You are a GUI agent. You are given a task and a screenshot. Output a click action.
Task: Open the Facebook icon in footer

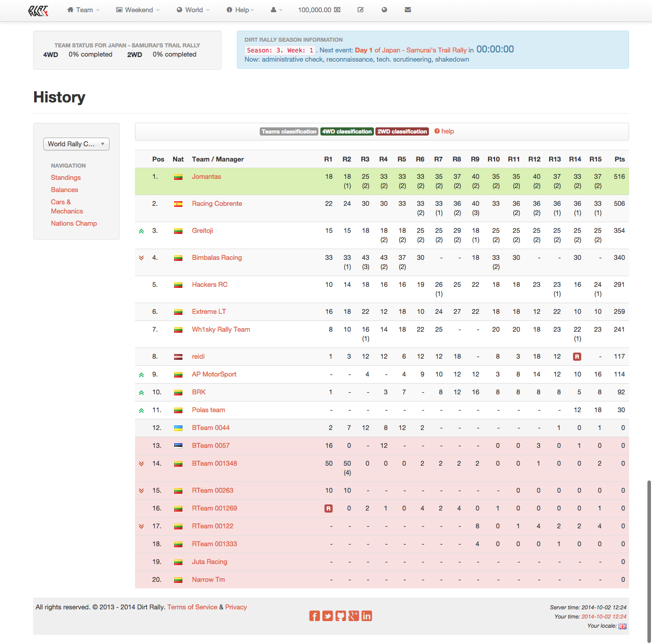click(x=315, y=616)
